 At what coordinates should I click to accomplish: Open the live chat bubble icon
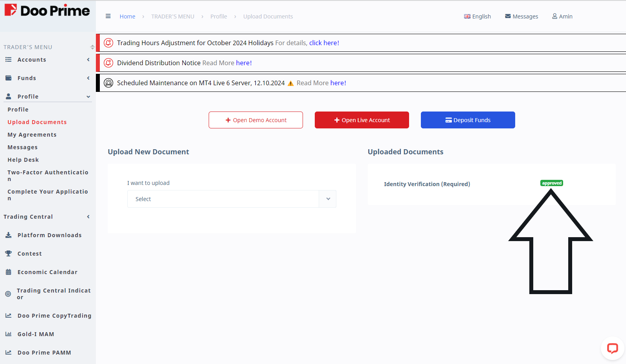pos(613,348)
